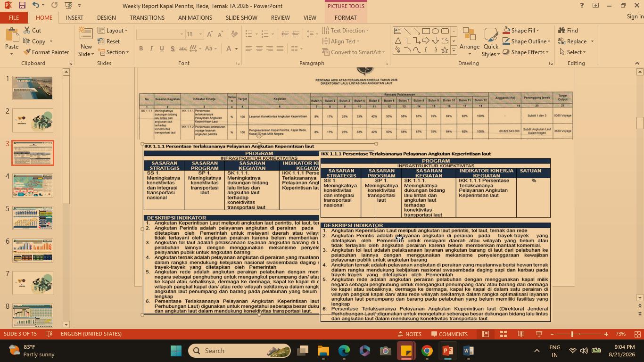This screenshot has width=644, height=362.
Task: Click the Reset slide button
Action: pyautogui.click(x=109, y=41)
